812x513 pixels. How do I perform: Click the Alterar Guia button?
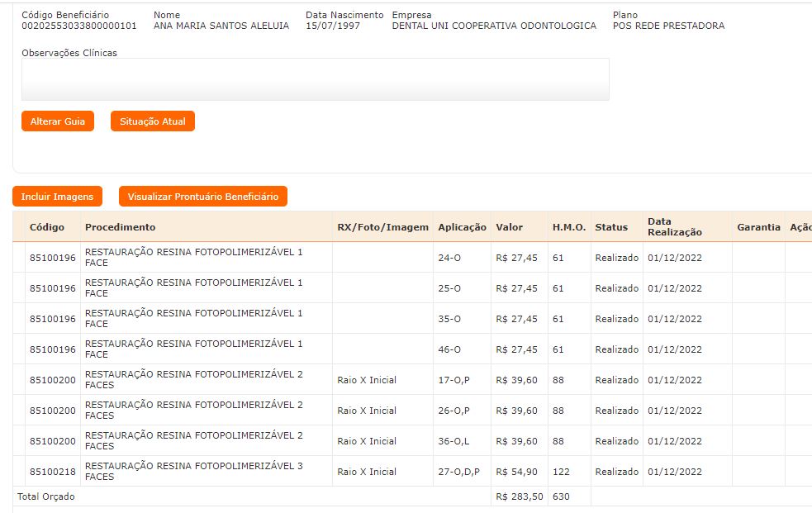[58, 121]
